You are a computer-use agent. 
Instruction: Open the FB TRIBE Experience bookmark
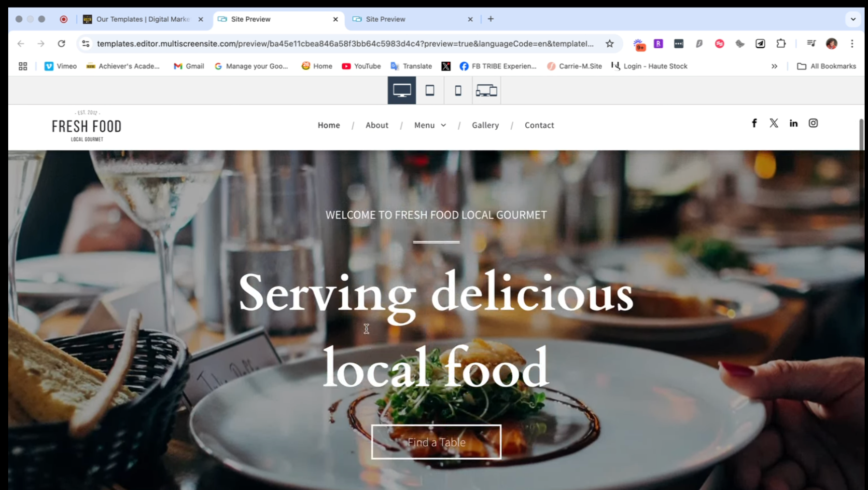coord(498,66)
